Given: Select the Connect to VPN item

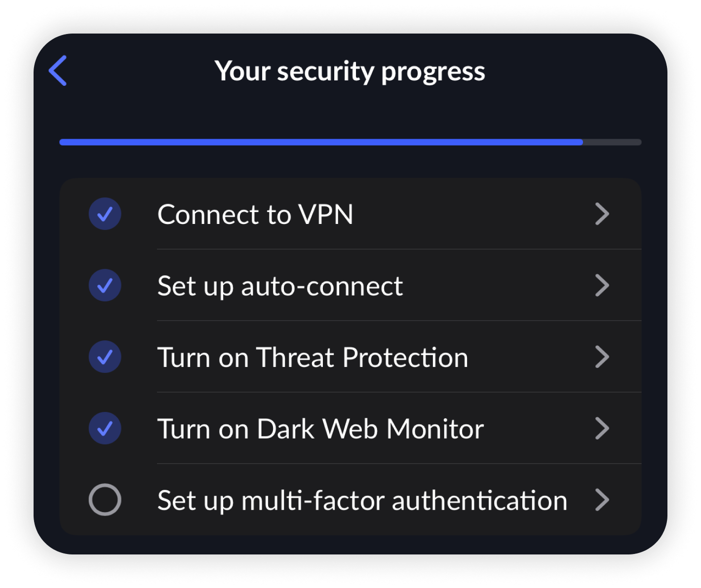Looking at the screenshot, I should click(255, 215).
